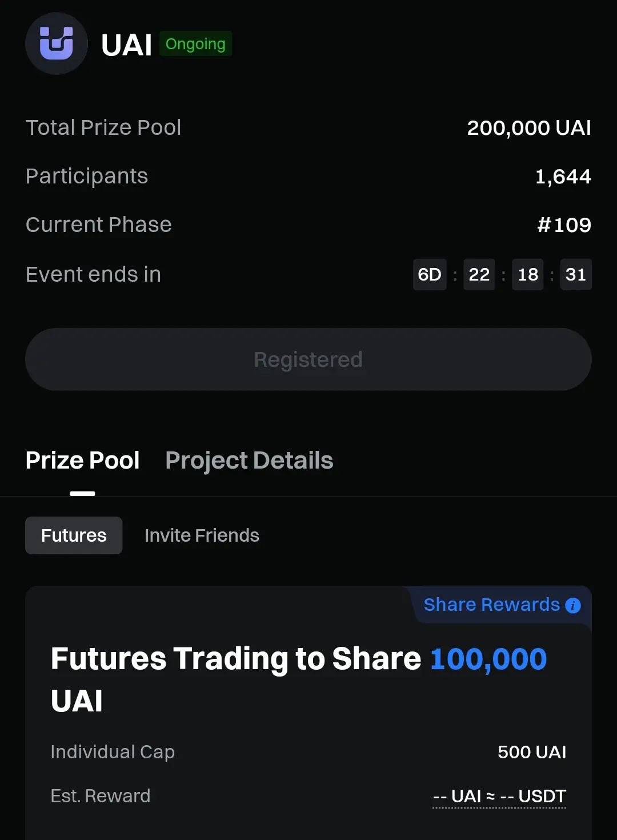Click the Ongoing status badge

pos(195,44)
